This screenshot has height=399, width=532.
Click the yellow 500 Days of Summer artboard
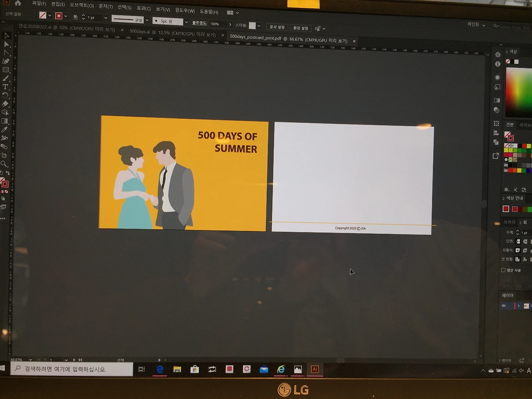[x=184, y=172]
